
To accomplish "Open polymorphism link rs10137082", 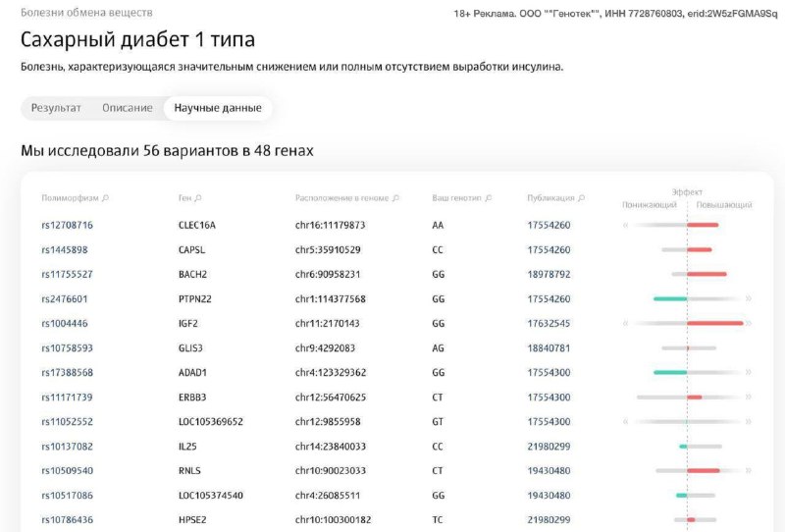I will coord(67,447).
